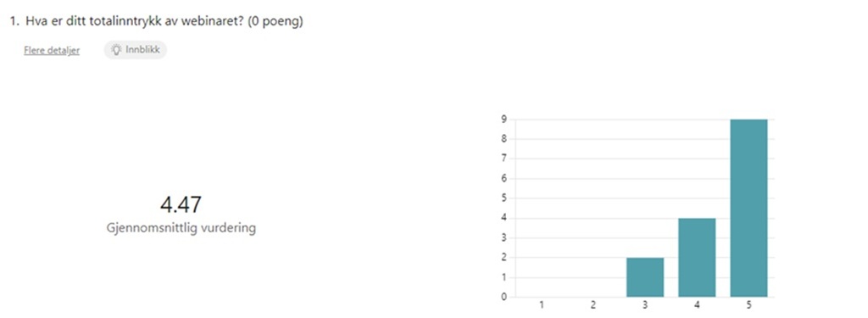Select the bar for rating 3
Screen dimensions: 868x318
click(645, 277)
